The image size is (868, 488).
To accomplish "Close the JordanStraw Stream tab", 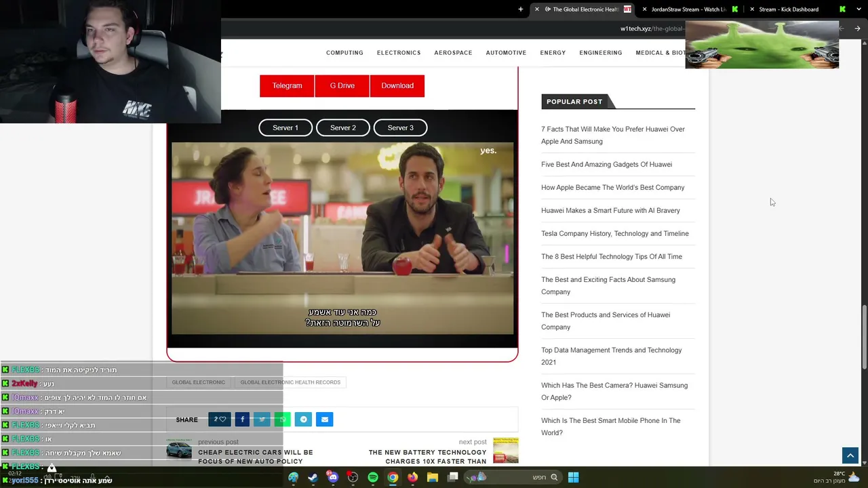I will click(644, 9).
